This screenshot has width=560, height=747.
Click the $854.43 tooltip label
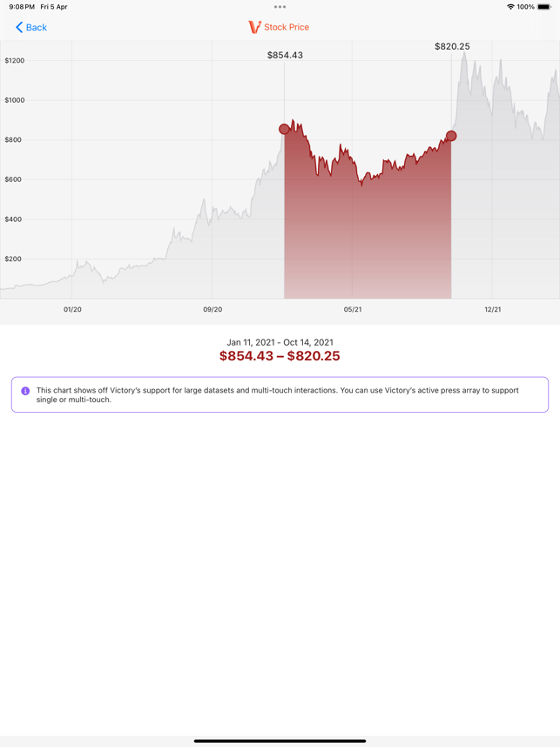click(x=285, y=55)
